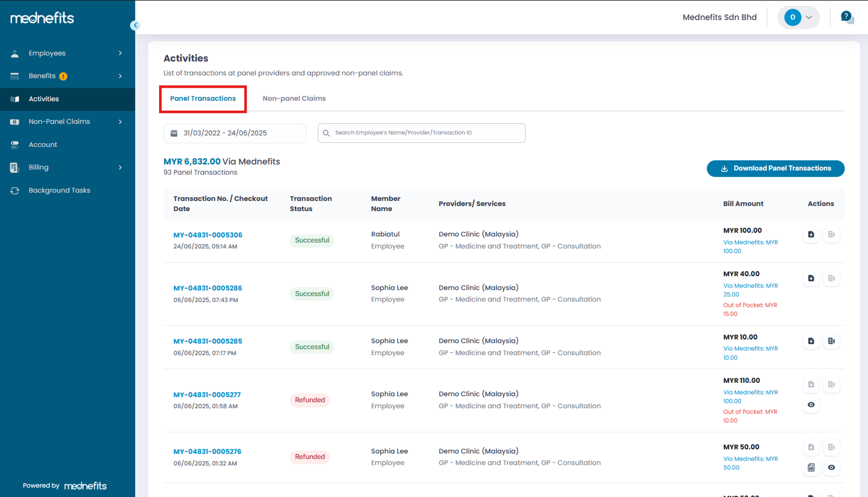Open Activities in the sidebar

coord(67,99)
